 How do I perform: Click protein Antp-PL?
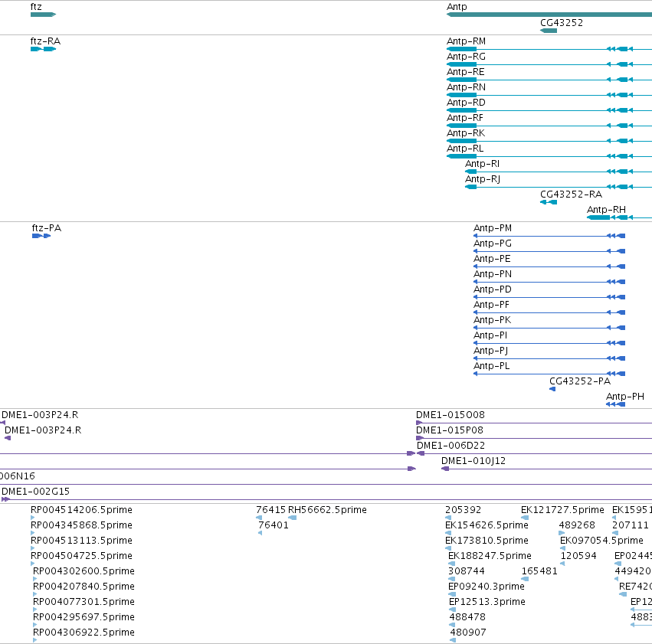[x=492, y=366]
